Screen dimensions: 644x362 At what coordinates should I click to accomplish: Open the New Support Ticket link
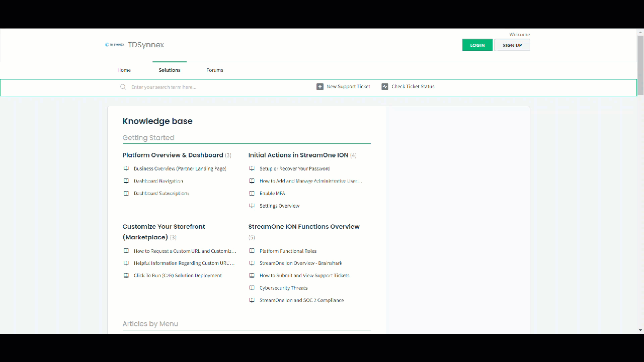tap(348, 86)
